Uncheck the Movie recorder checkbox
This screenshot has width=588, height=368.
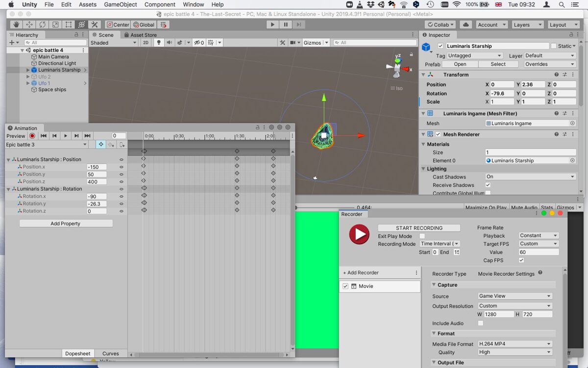click(x=345, y=286)
